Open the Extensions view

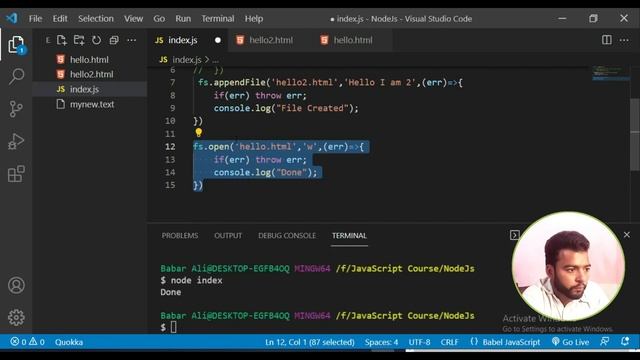coord(16,174)
